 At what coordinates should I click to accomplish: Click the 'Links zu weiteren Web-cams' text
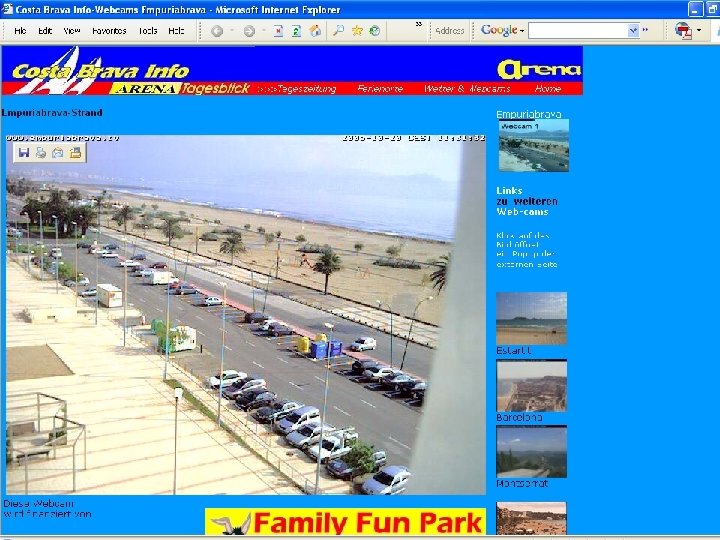(x=527, y=201)
